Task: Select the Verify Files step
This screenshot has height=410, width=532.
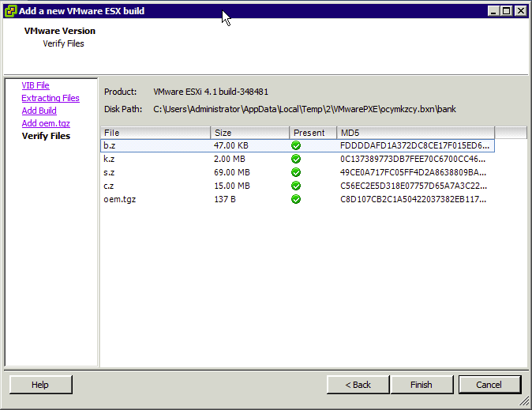Action: coord(46,136)
